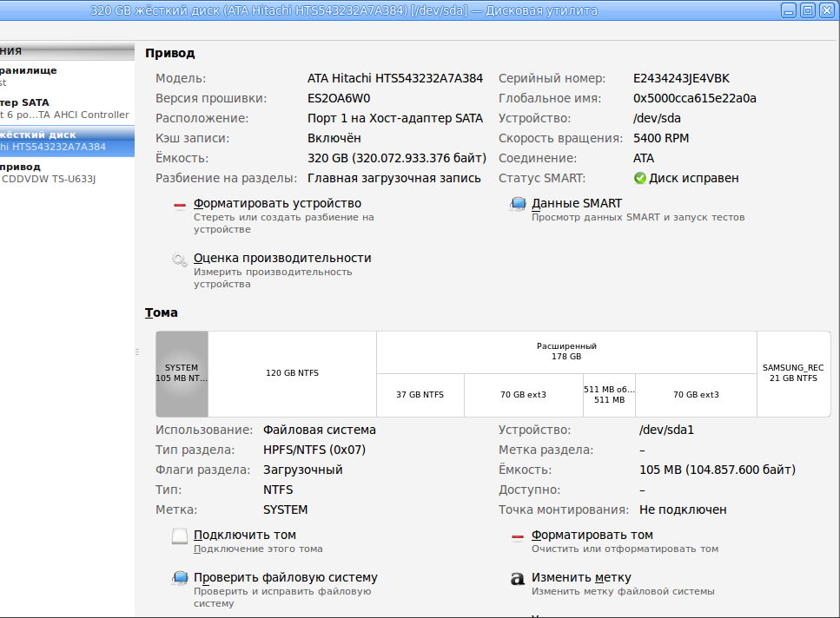Image resolution: width=840 pixels, height=618 pixels.
Task: Click the gears icon for performance benchmark
Action: [180, 260]
